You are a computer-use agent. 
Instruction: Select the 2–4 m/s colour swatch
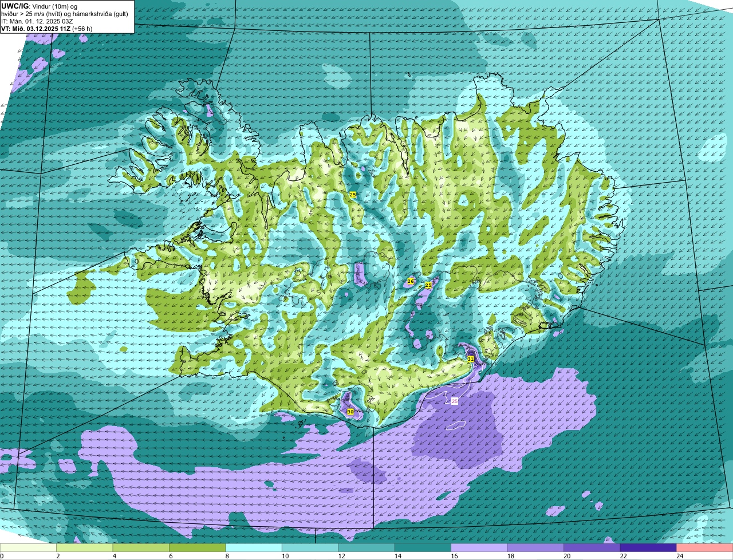[x=85, y=547]
